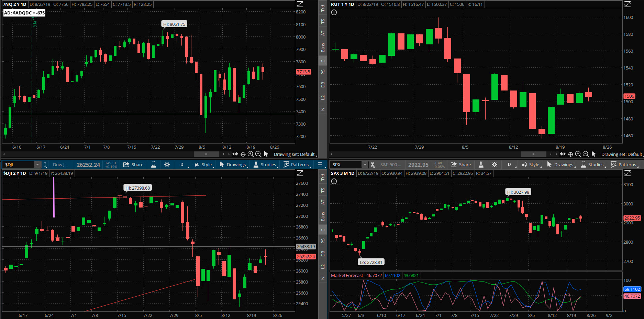The width and height of the screenshot is (644, 319).
Task: Click the DB side tab beside $DJI chart
Action: (323, 254)
